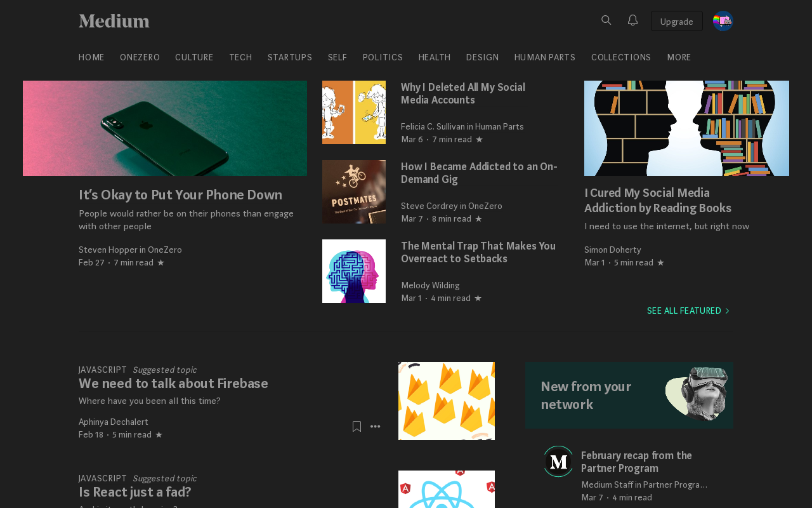Click the React atom thumbnail

[447, 489]
